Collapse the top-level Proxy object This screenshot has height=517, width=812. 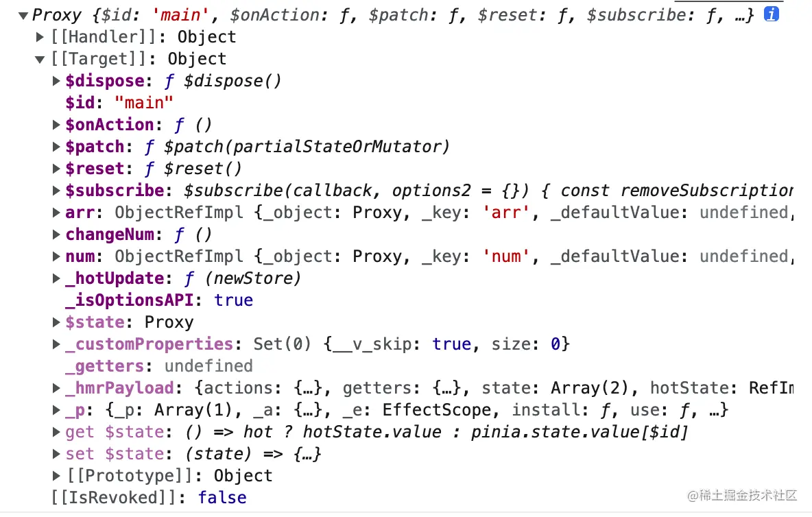(23, 16)
